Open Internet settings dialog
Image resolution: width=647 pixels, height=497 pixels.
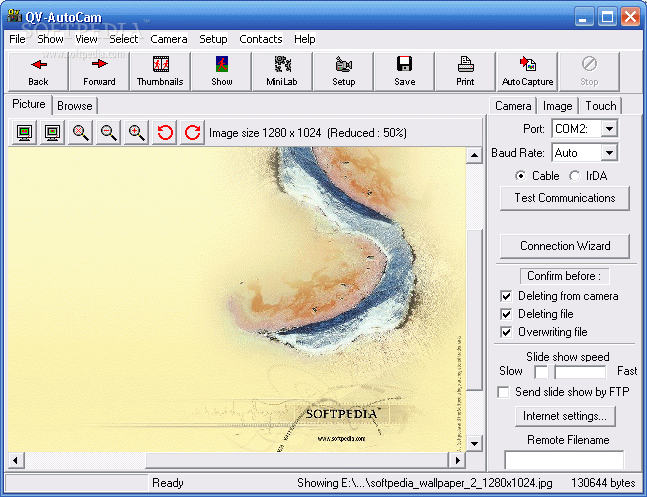pos(565,416)
